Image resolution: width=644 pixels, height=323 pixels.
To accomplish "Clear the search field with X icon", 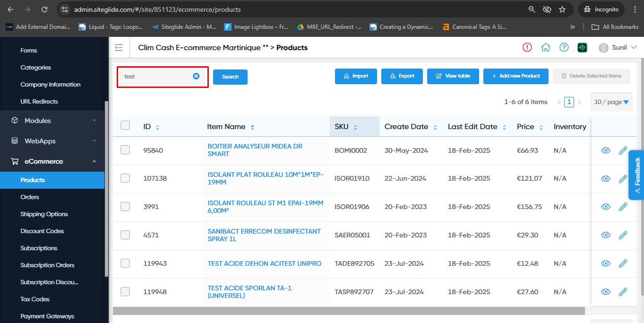I will click(196, 76).
